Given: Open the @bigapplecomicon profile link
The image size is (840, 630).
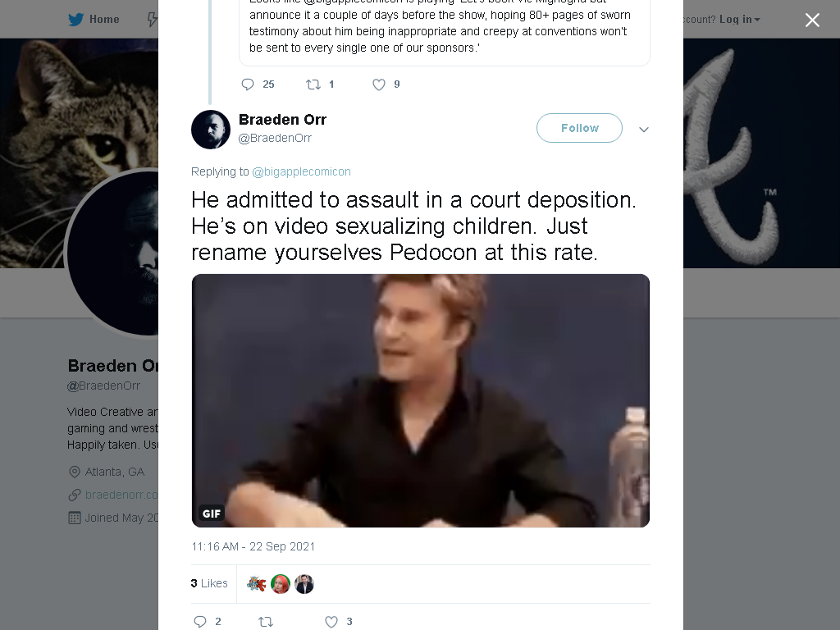Looking at the screenshot, I should [301, 171].
